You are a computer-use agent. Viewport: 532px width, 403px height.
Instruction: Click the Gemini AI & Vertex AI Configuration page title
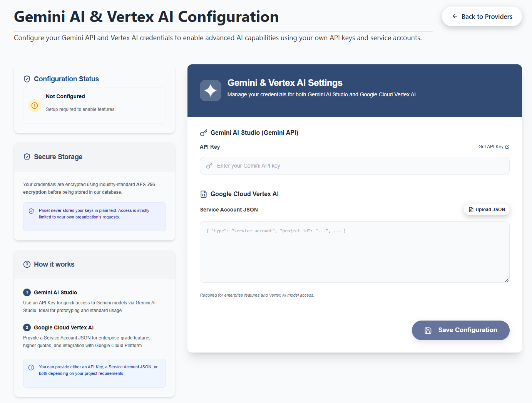coord(146,17)
